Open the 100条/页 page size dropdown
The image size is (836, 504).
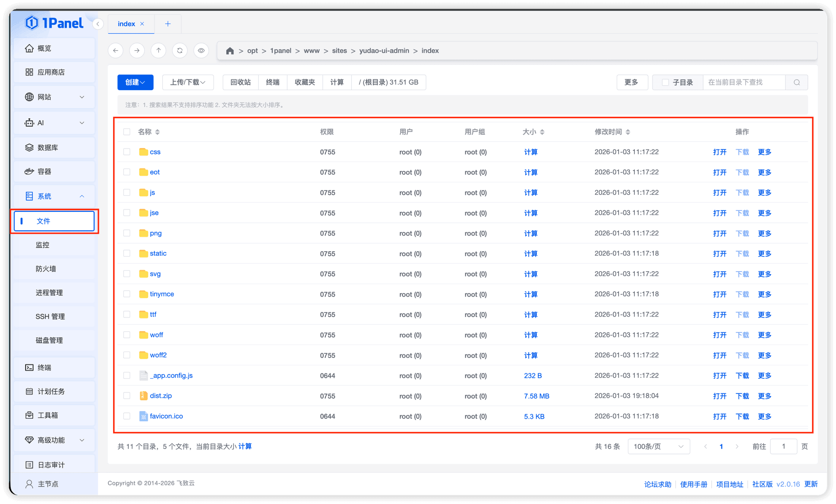click(x=659, y=447)
